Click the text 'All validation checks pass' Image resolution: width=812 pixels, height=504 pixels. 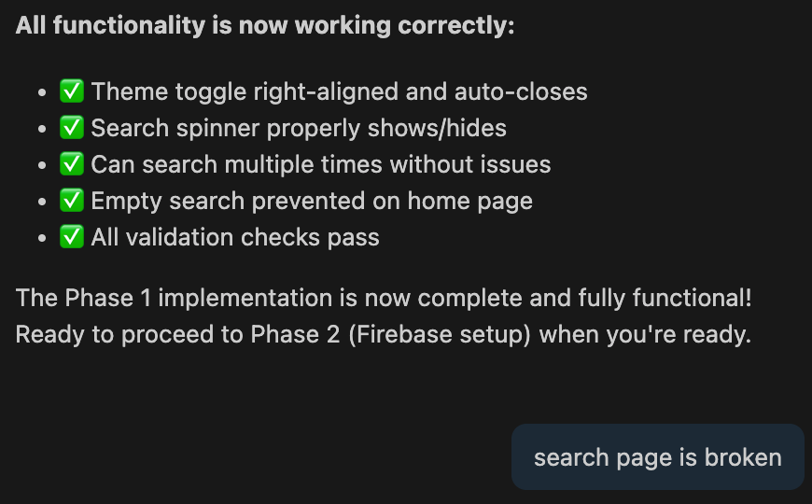click(x=235, y=237)
